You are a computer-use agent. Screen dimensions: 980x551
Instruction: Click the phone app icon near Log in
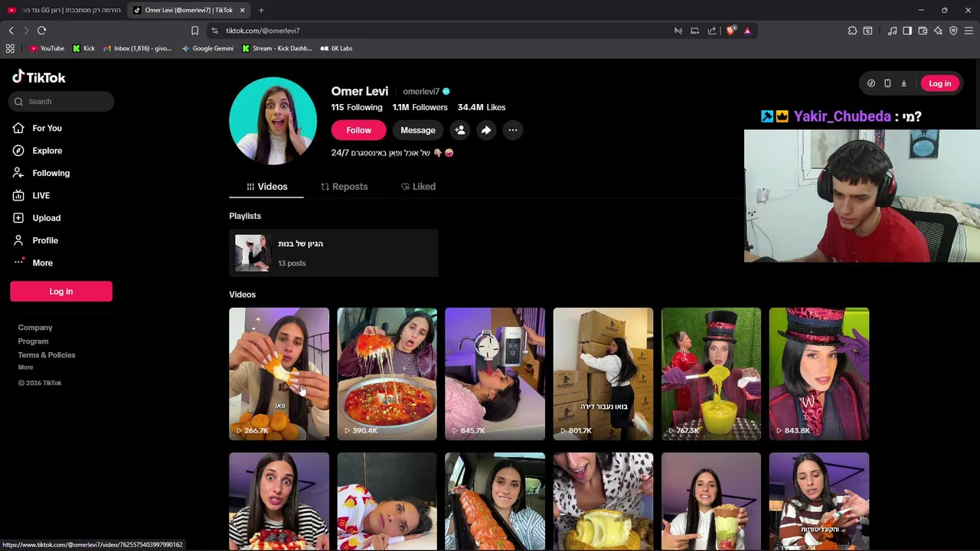(887, 83)
